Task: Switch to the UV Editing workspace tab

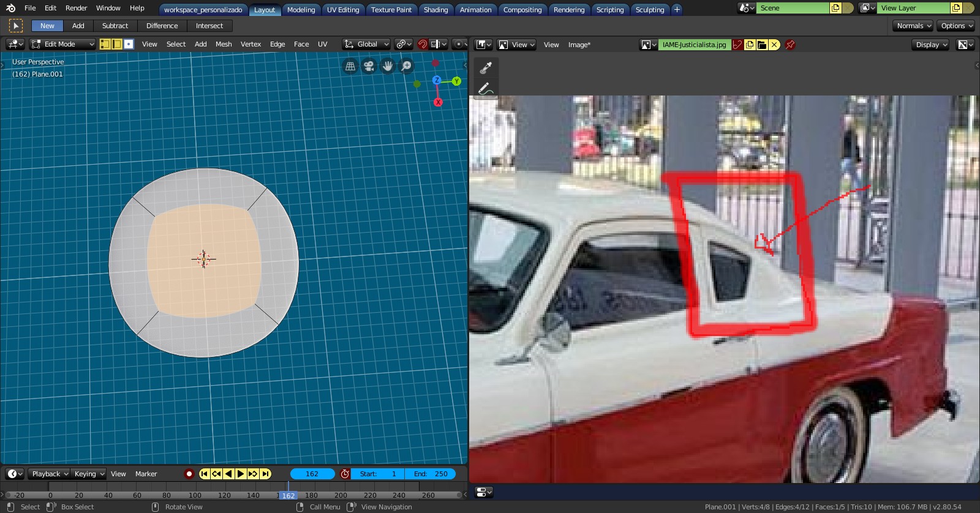Action: 343,10
